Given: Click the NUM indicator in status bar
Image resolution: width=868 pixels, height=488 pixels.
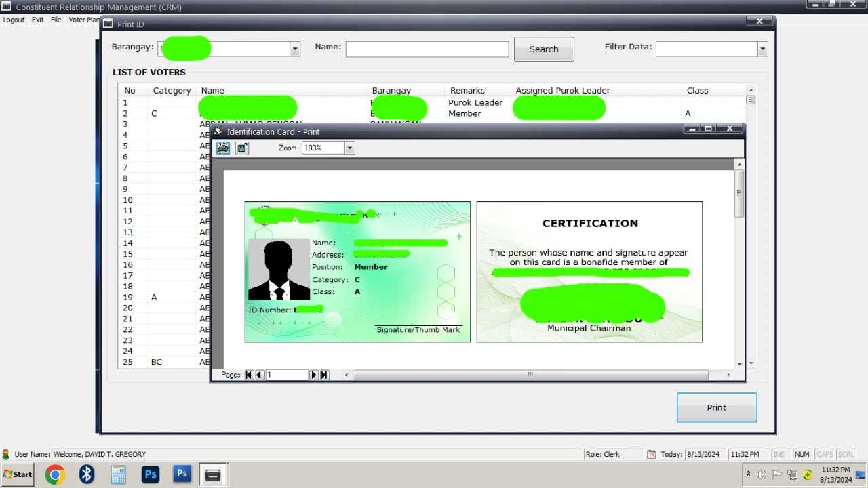Looking at the screenshot, I should coord(802,454).
